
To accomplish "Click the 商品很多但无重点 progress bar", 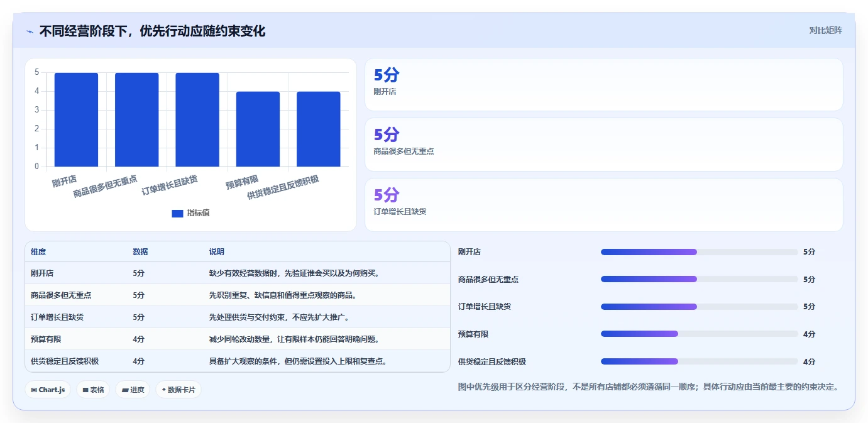I will click(x=699, y=279).
